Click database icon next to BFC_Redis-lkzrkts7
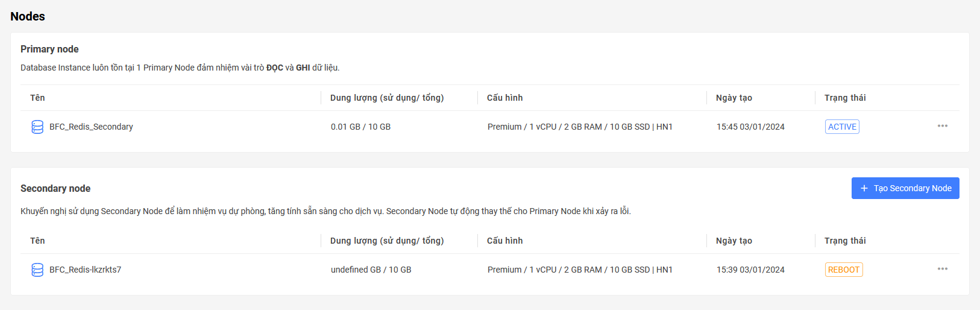The width and height of the screenshot is (980, 310). (37, 270)
